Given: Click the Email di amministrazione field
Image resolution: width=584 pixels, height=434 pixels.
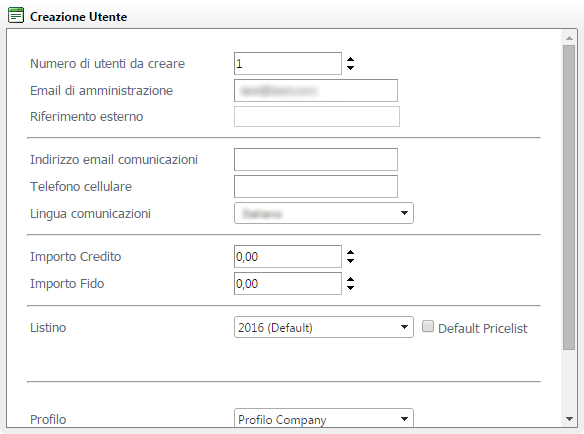Looking at the screenshot, I should [x=316, y=90].
